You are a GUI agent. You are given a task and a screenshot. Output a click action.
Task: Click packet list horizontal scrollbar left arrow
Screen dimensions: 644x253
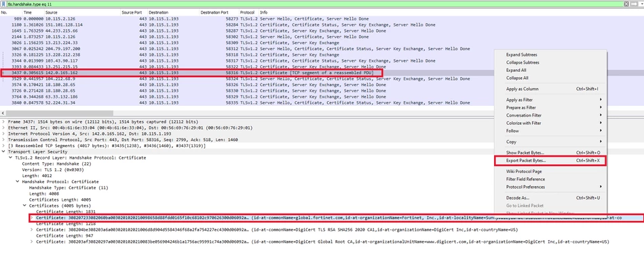(3, 113)
